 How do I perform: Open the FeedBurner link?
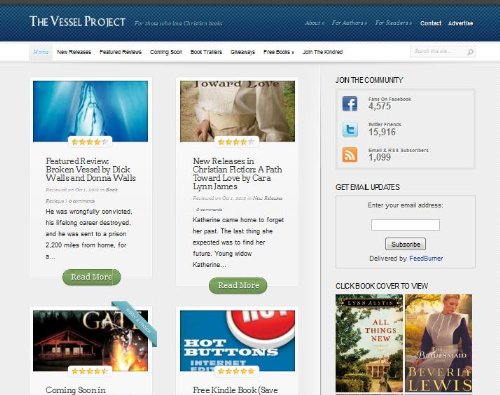(426, 258)
